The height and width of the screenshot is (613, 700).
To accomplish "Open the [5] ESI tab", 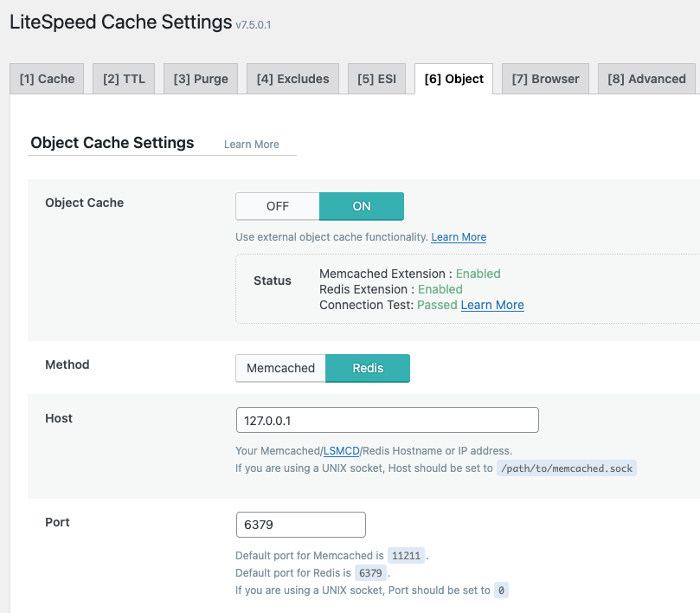I will [376, 79].
